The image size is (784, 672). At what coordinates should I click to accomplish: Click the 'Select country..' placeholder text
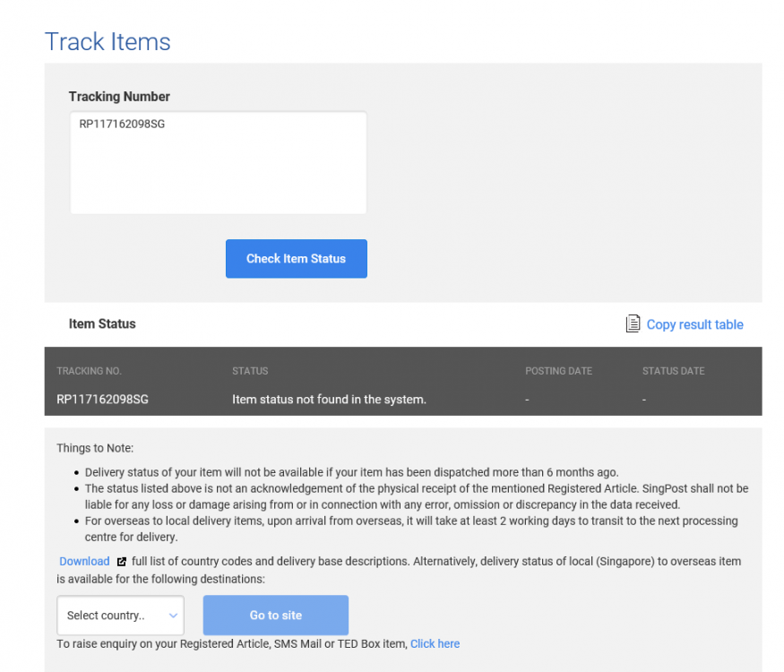point(106,616)
